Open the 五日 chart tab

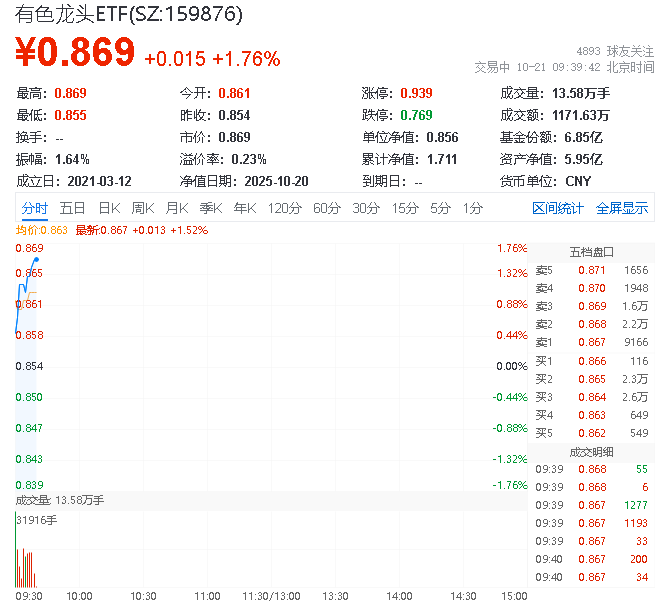click(72, 208)
